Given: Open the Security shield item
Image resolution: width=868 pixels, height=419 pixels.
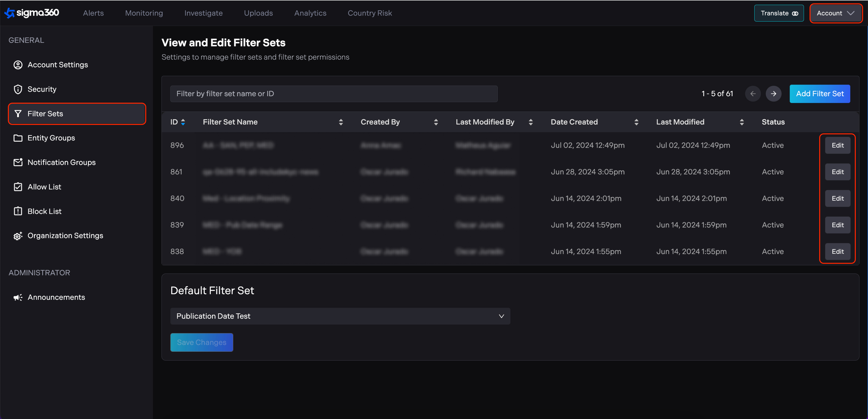Looking at the screenshot, I should click(x=42, y=89).
